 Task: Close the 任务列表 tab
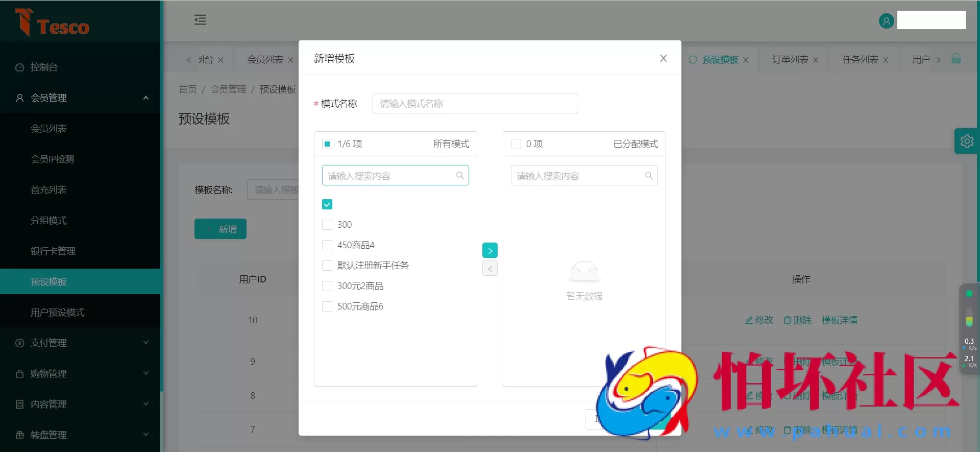point(886,60)
